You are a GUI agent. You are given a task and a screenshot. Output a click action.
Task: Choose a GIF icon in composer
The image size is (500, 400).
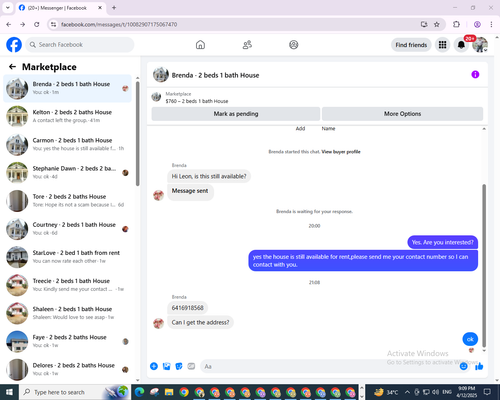pos(191,366)
